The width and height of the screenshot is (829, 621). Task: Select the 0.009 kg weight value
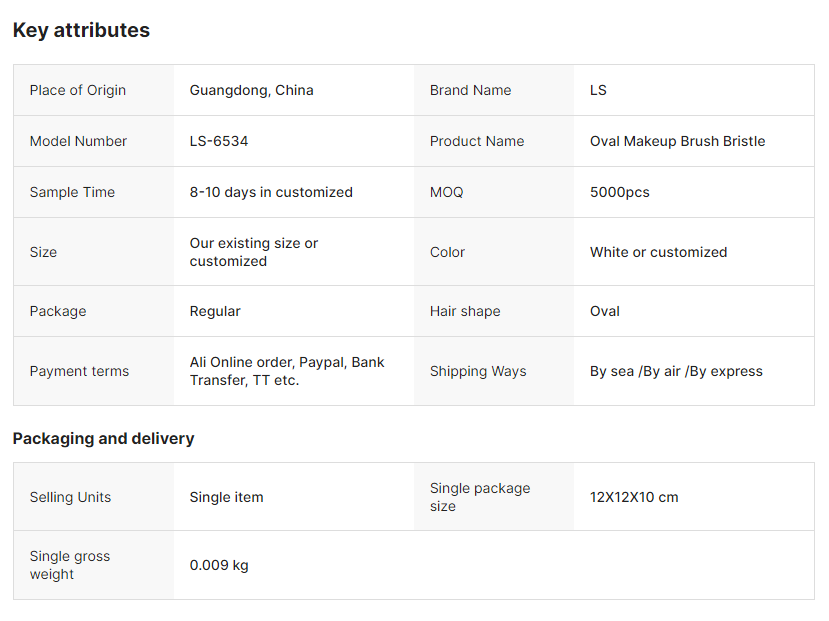[219, 565]
